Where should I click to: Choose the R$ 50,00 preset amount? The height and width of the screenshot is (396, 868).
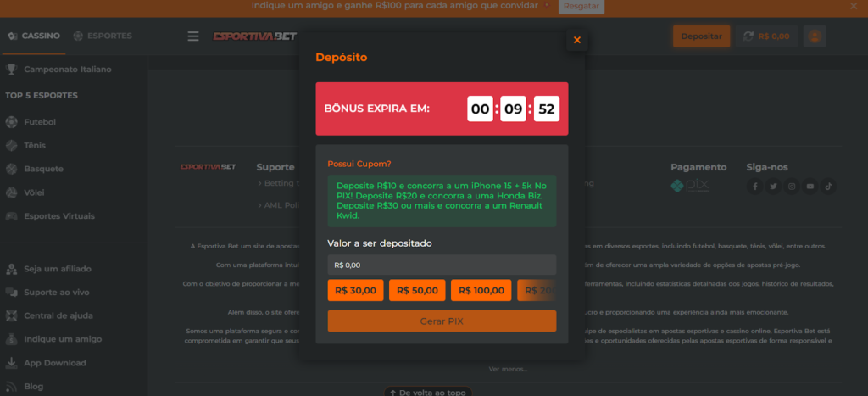click(417, 290)
